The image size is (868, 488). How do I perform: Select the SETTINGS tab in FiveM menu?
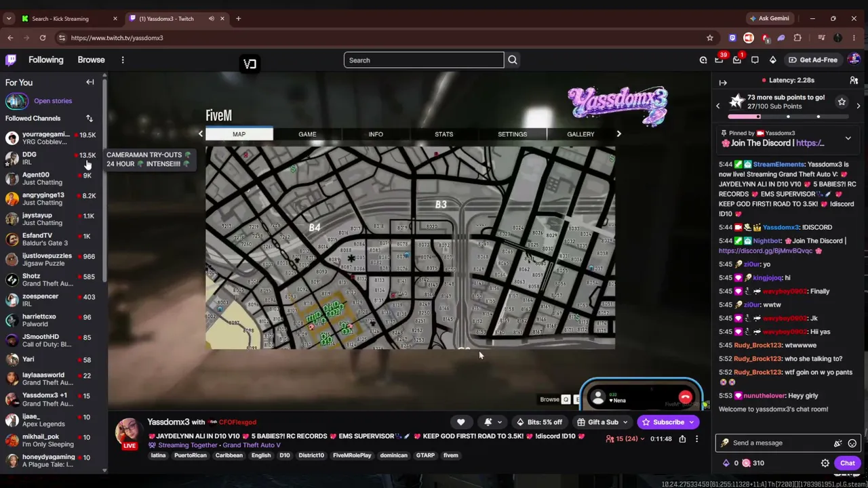(x=512, y=134)
